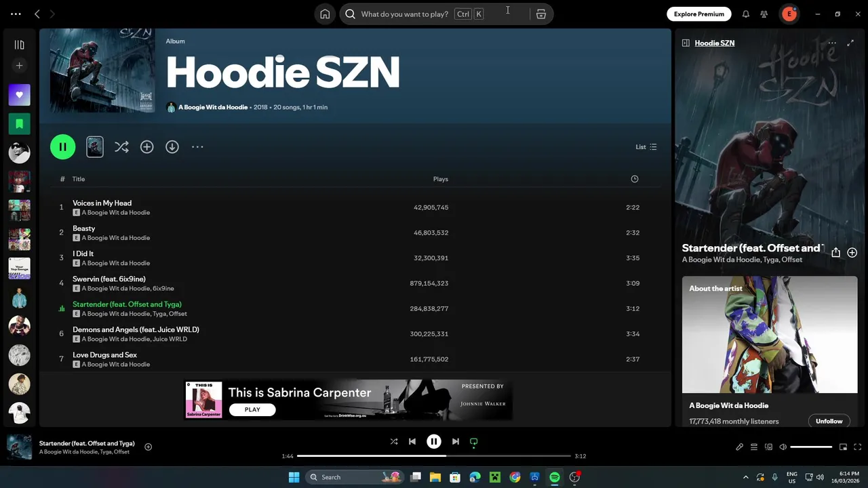Open the About the artist card image

(770, 334)
